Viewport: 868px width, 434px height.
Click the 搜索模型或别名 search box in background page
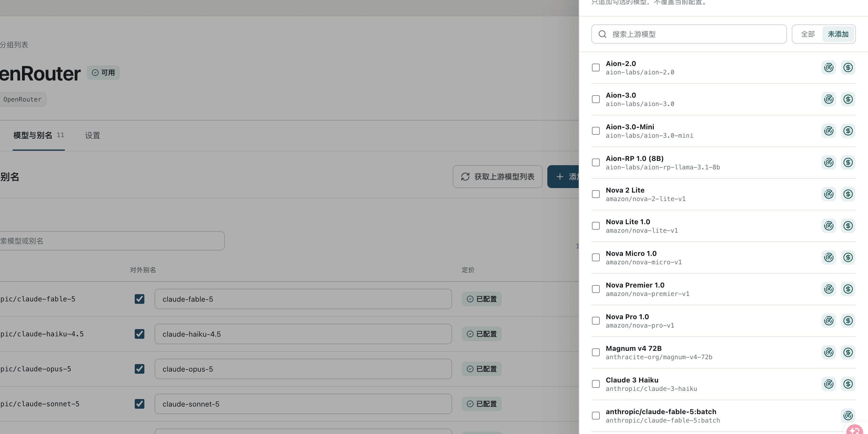pyautogui.click(x=112, y=241)
